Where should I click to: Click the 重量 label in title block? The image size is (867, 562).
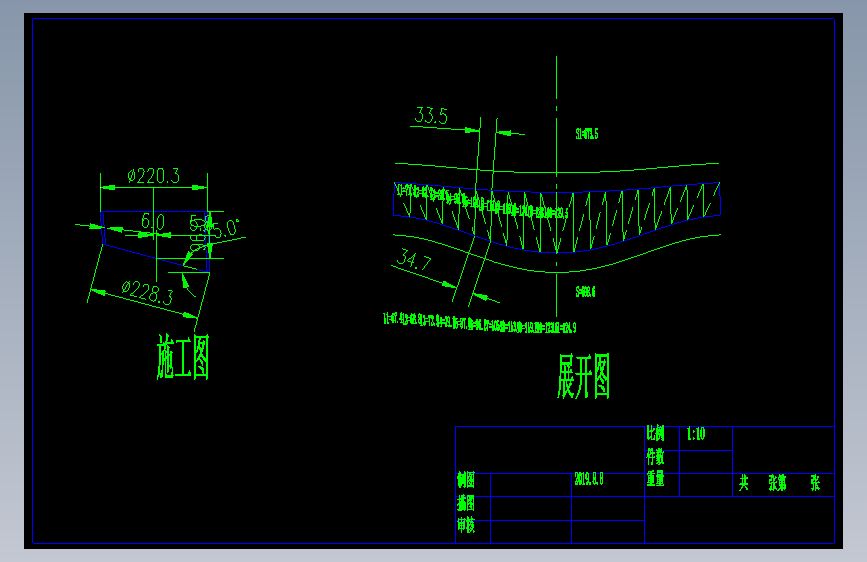655,478
